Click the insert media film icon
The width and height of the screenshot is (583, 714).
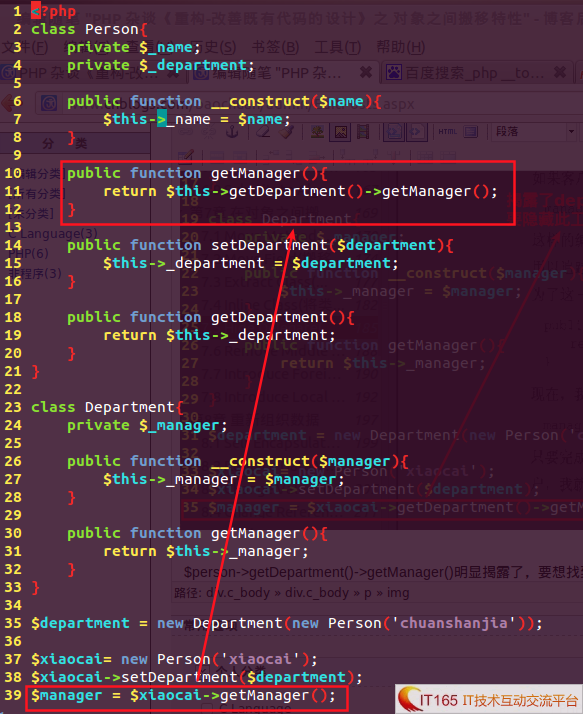[363, 132]
